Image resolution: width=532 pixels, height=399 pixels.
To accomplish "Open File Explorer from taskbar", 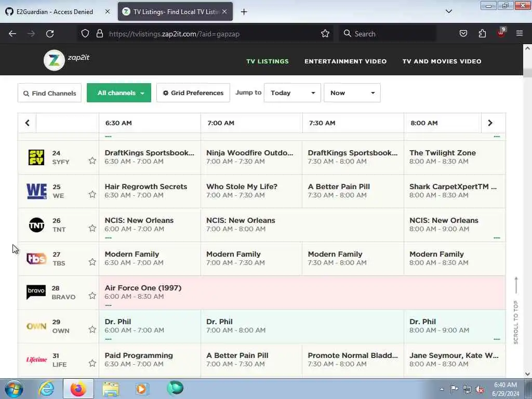I will pyautogui.click(x=111, y=389).
